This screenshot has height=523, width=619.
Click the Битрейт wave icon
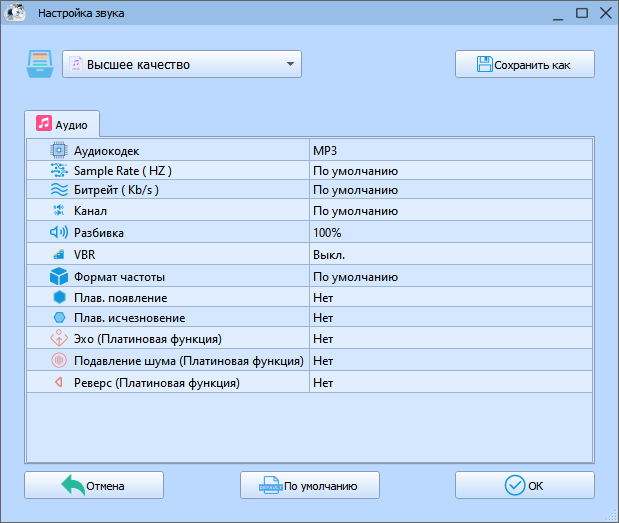click(59, 189)
